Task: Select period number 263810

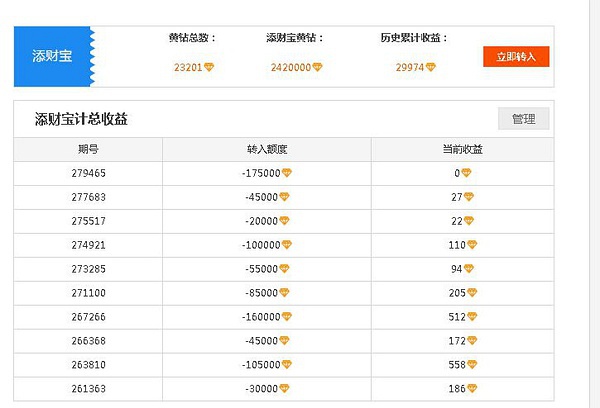Action: coord(88,365)
